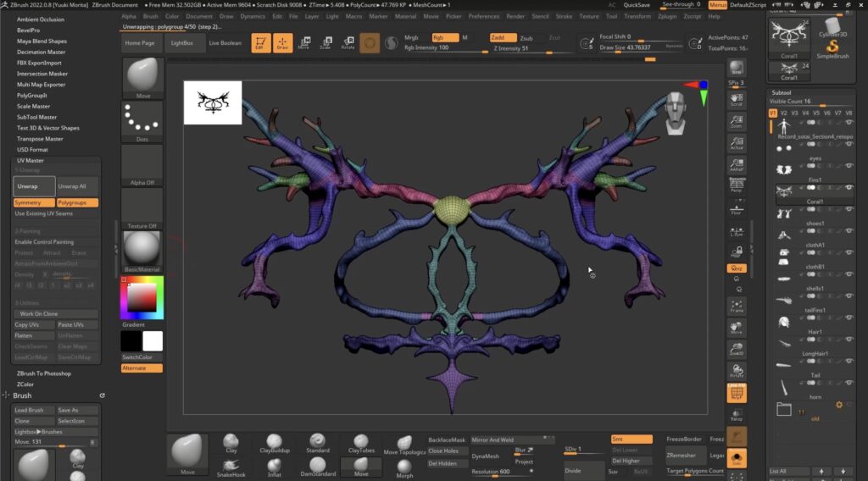Click the Unwrap button
868x481 pixels.
(x=34, y=185)
